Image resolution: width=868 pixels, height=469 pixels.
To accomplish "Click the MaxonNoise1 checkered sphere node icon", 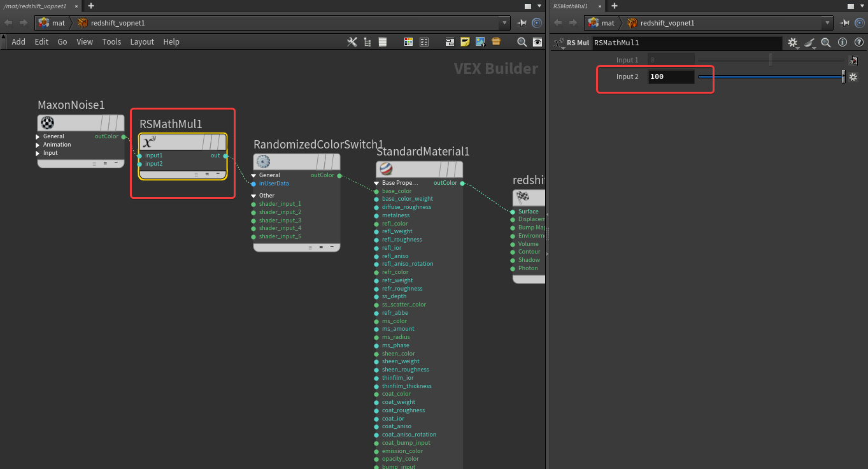I will point(48,123).
